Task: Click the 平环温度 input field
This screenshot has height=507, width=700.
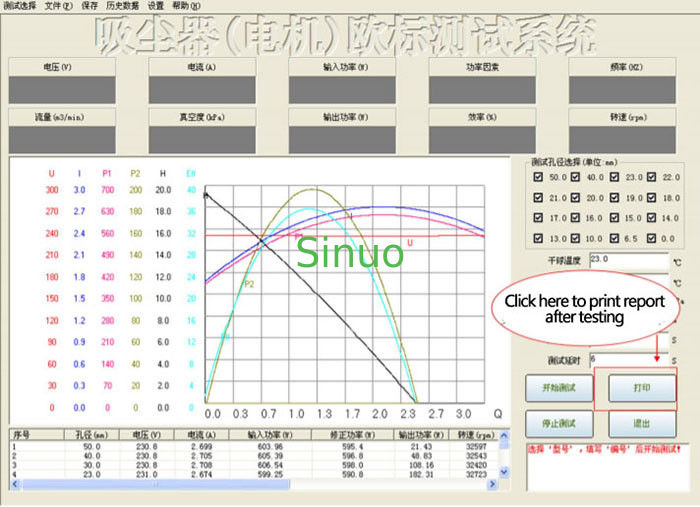Action: click(x=627, y=258)
